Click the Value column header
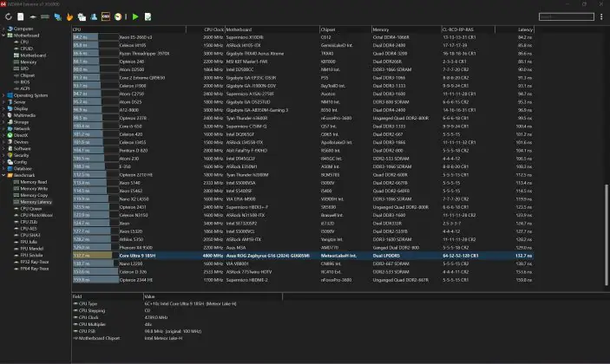The height and width of the screenshot is (364, 610). pos(213,296)
